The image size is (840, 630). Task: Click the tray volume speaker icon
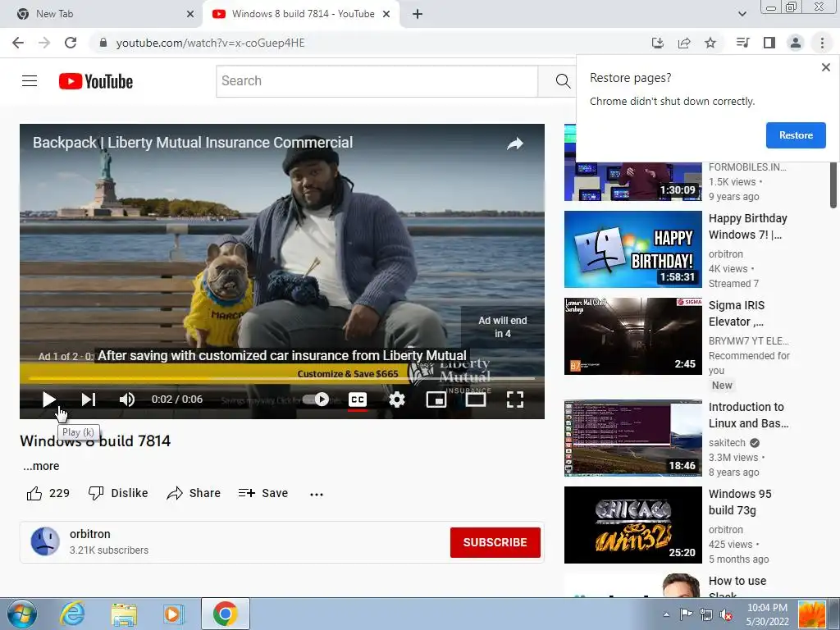click(726, 614)
